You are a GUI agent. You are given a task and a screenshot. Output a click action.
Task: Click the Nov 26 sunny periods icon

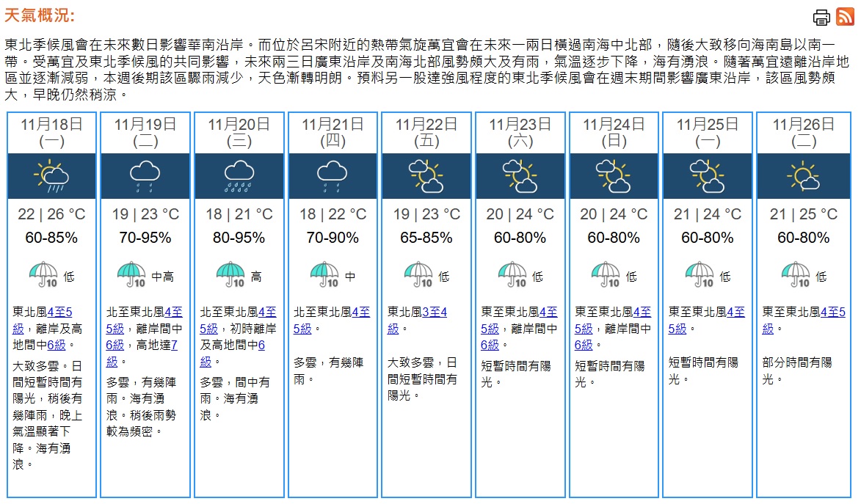802,176
